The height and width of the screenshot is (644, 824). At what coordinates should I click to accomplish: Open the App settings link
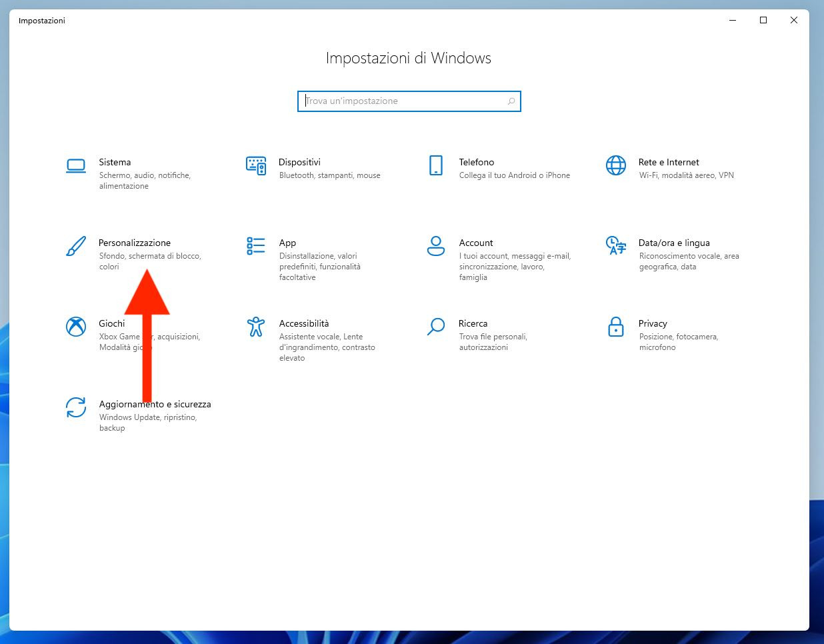tap(287, 243)
